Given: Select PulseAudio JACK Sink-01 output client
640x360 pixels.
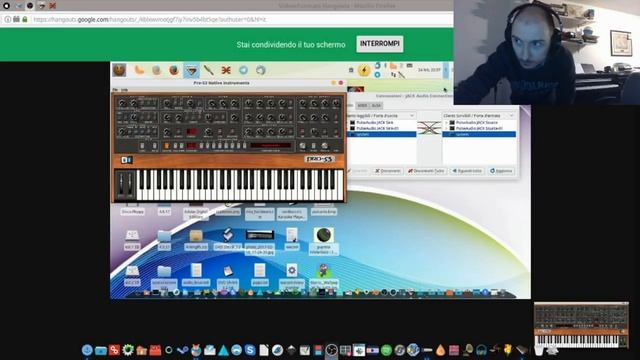Looking at the screenshot, I should click(x=377, y=128).
